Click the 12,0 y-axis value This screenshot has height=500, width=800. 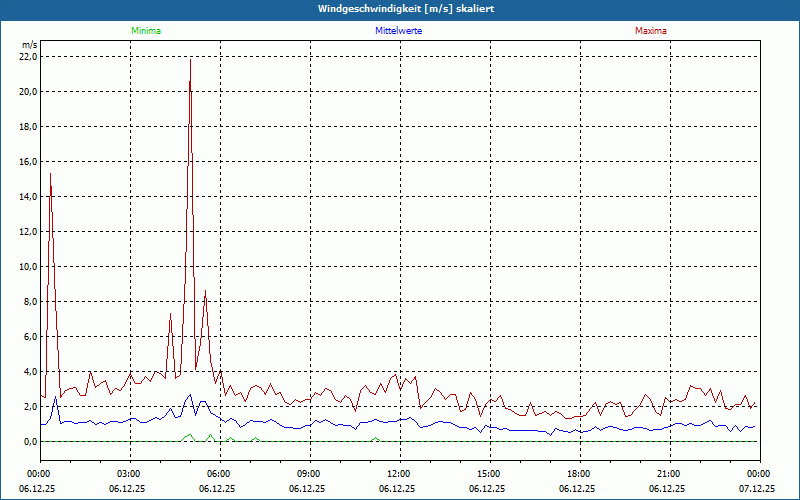click(29, 232)
